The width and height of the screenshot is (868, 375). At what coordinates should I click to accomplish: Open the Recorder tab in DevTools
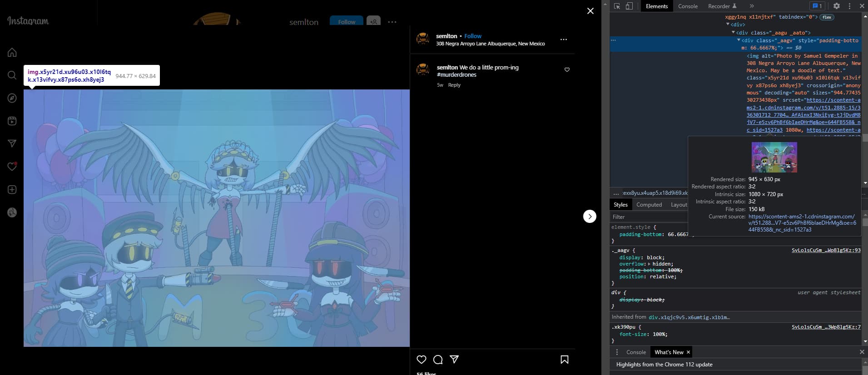[x=722, y=6]
